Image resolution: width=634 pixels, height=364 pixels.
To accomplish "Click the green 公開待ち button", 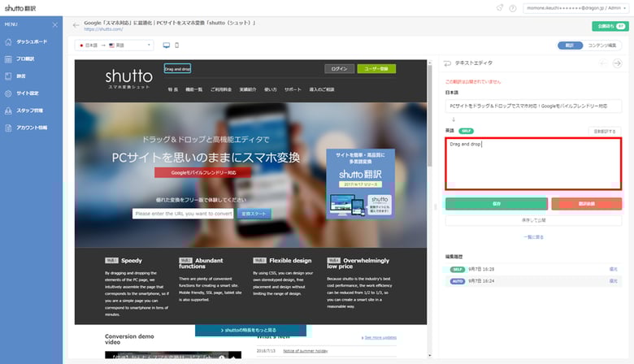I will tap(610, 26).
